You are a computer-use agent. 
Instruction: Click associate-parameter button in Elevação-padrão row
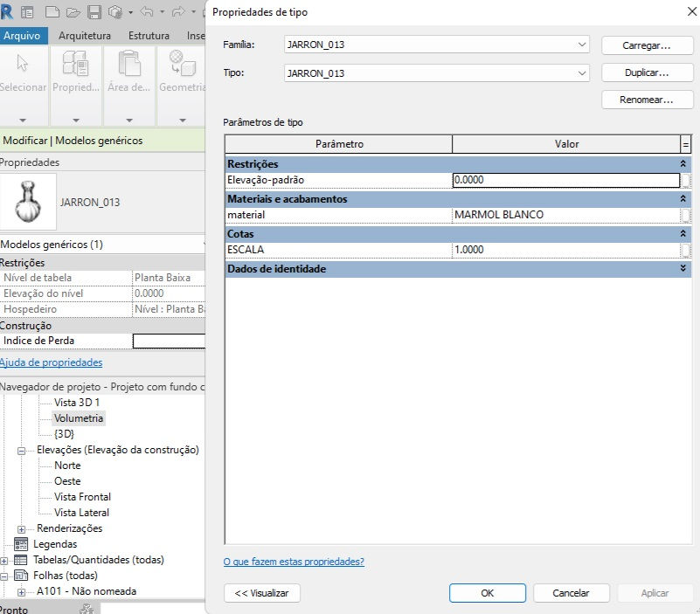[685, 180]
